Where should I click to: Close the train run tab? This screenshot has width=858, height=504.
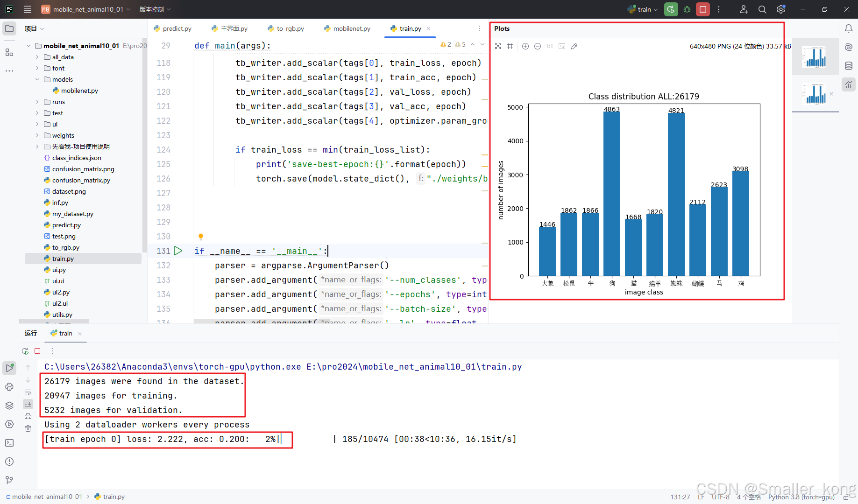80,333
